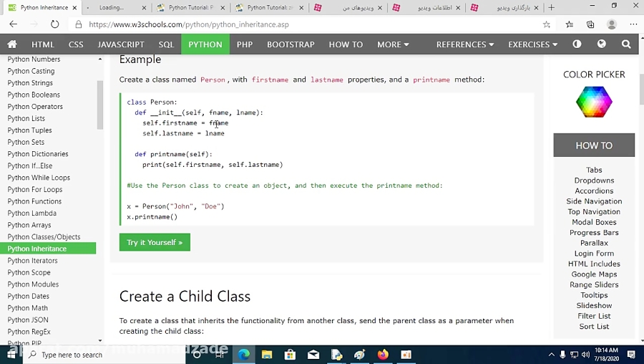644x364 pixels.
Task: Open Microsoft Edge in taskbar
Action: [244, 355]
